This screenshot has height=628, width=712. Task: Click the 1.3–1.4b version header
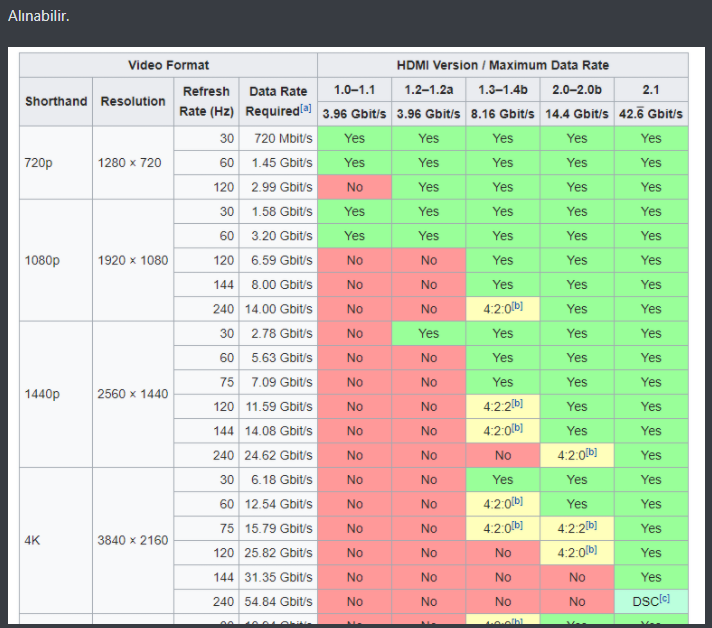[503, 89]
